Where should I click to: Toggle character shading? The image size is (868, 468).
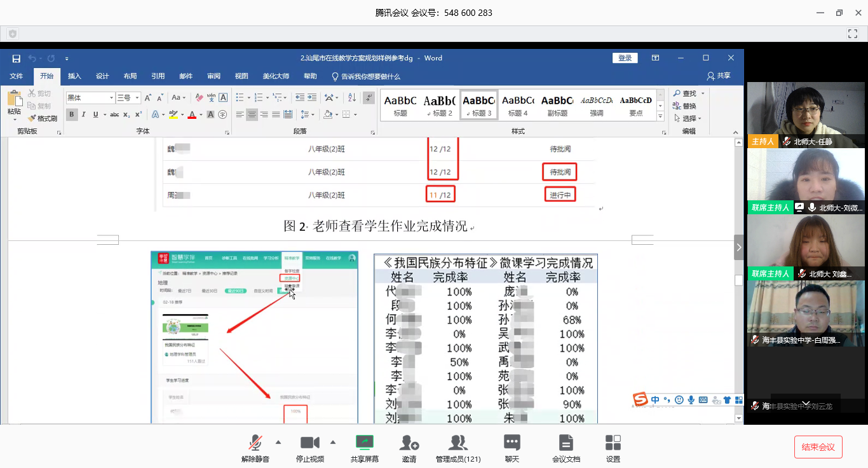[210, 114]
